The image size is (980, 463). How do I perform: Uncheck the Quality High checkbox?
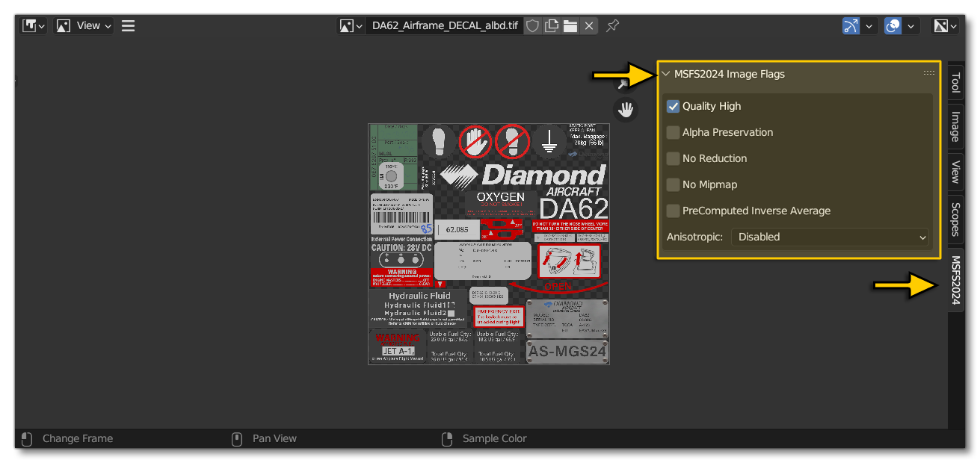673,106
